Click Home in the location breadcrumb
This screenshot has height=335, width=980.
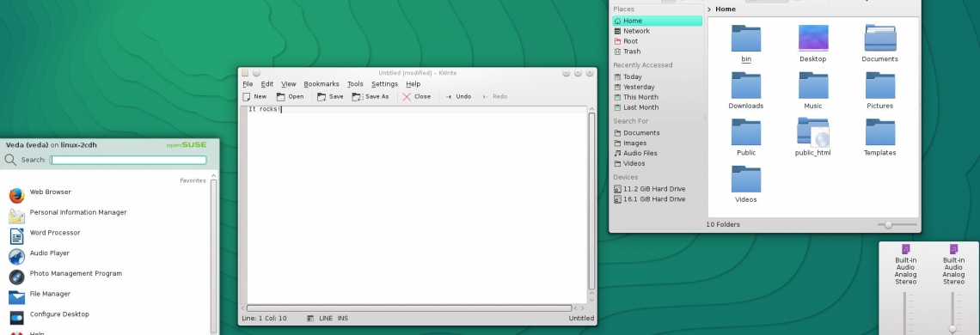pyautogui.click(x=725, y=9)
